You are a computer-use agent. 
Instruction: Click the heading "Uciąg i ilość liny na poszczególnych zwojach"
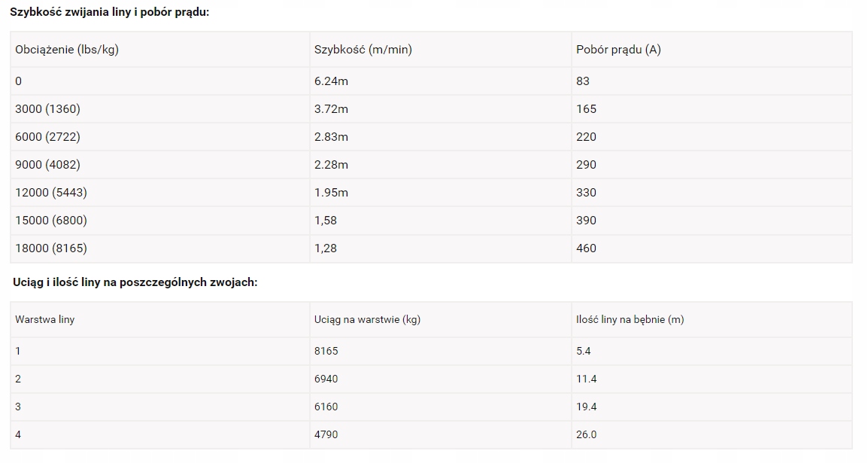[x=135, y=282]
